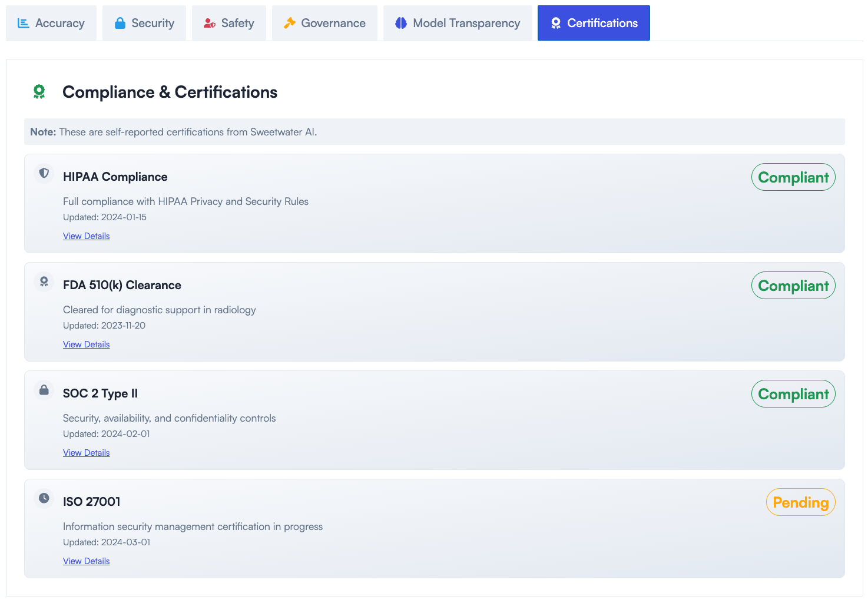Viewport: 868px width, 603px height.
Task: Click the award icon beside FDA 510(k) Clearance
Action: click(44, 281)
